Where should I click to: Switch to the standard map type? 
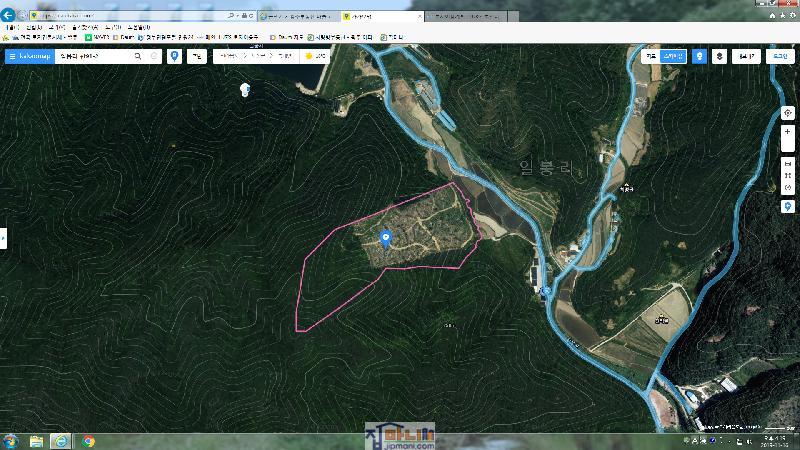(652, 57)
